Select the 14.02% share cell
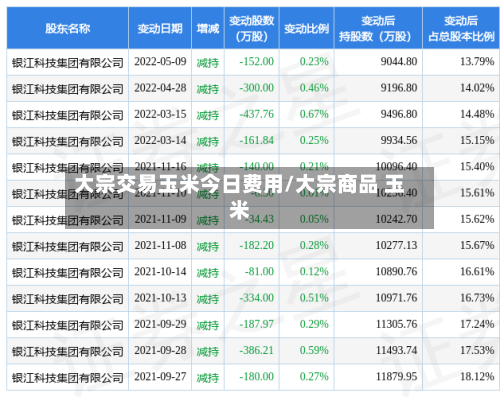500x397 pixels. (x=477, y=88)
